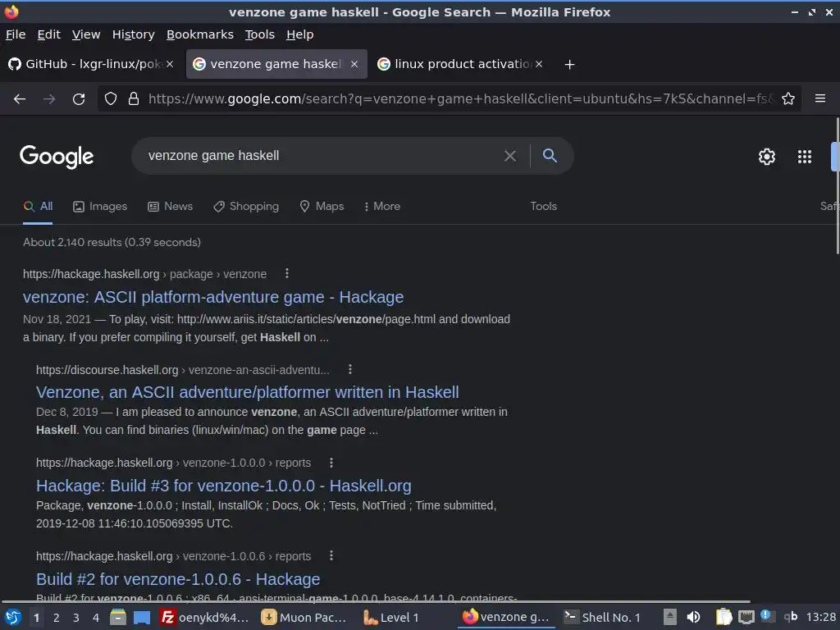Open file manager from taskbar
This screenshot has height=630, width=840.
pos(118,618)
